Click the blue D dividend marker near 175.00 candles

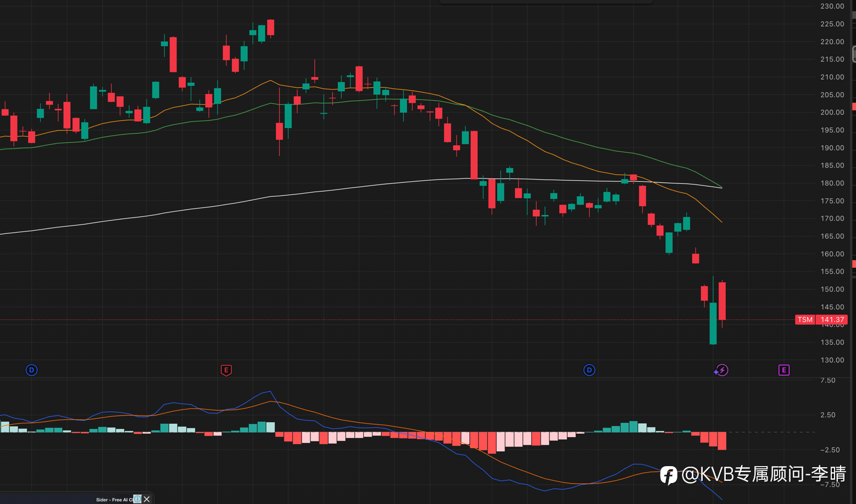click(589, 370)
